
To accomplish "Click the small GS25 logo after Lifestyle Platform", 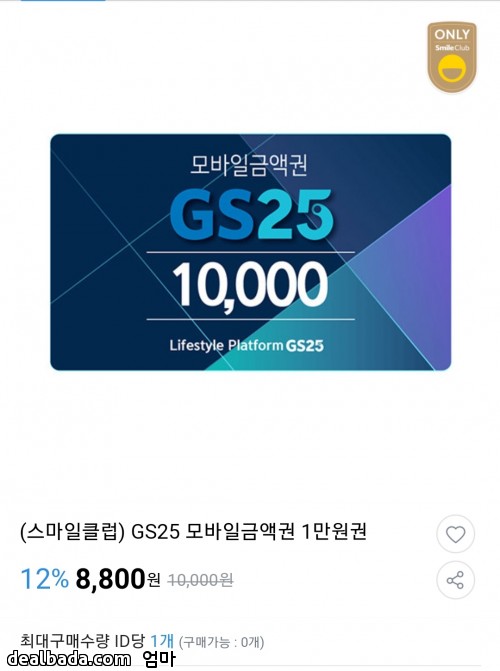I will pyautogui.click(x=304, y=346).
